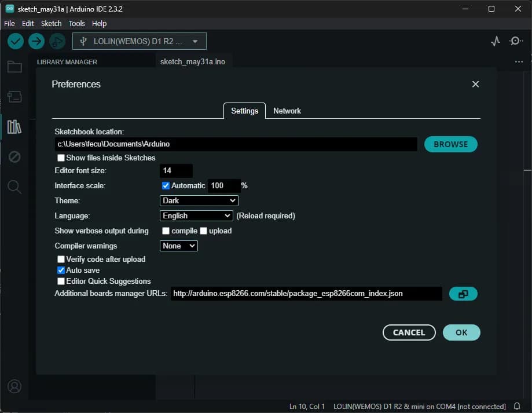532x413 pixels.
Task: Verify the sketch with the checkmark icon
Action: point(15,41)
